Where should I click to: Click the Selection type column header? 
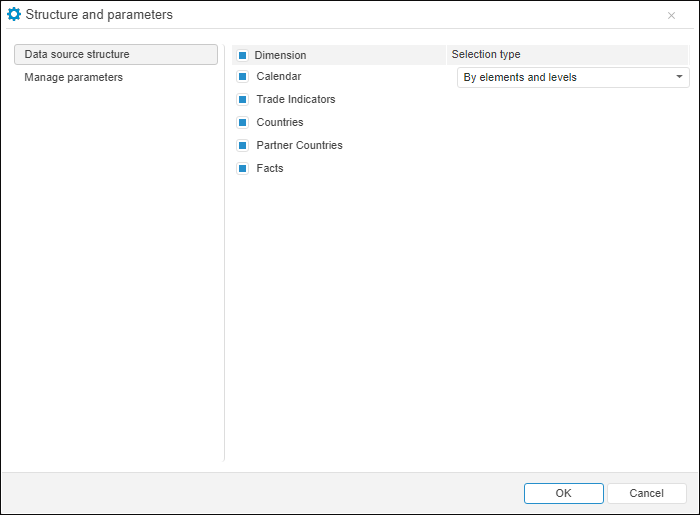486,54
